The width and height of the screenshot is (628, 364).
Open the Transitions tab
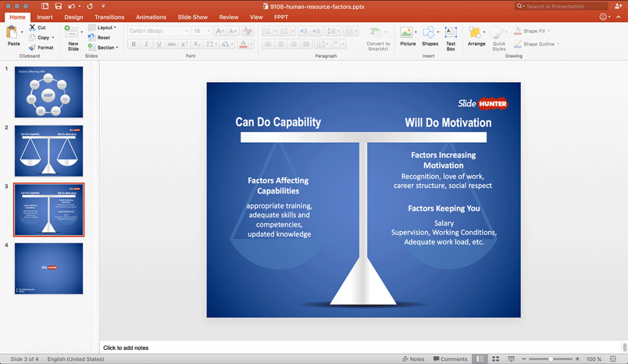[x=109, y=17]
